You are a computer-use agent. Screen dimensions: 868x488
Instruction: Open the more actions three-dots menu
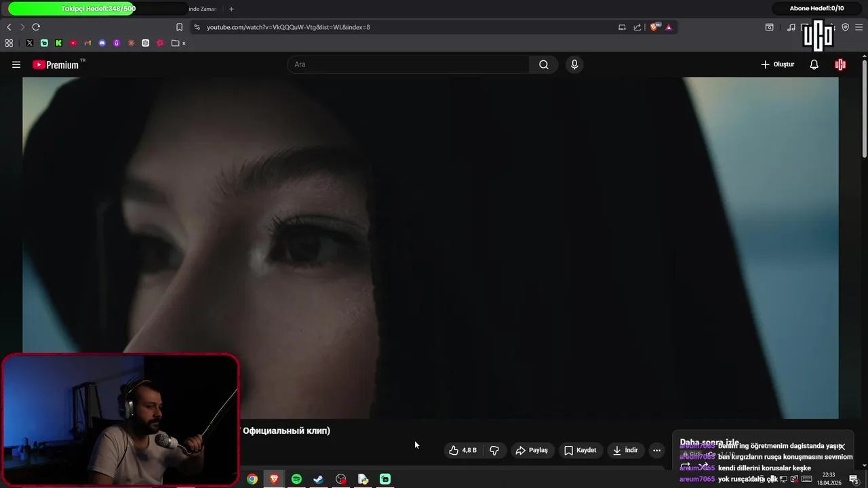tap(656, 450)
